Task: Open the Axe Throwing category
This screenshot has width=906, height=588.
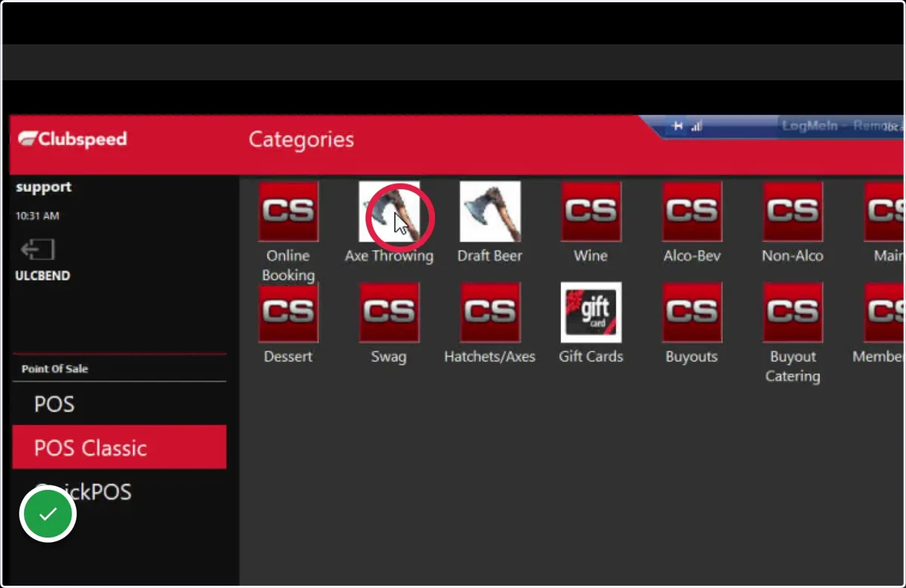Action: 389,212
